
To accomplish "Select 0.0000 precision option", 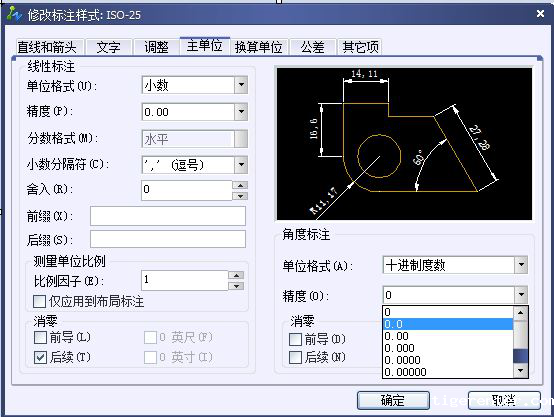I will click(x=448, y=360).
